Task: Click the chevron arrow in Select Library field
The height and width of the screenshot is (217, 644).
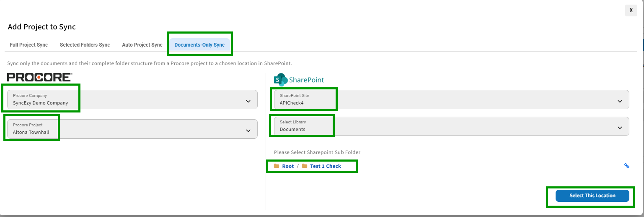Action: (620, 128)
